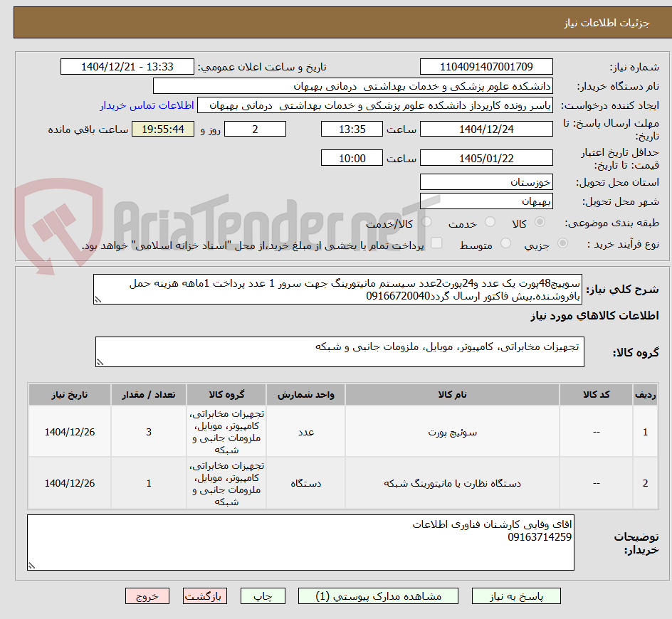This screenshot has height=619, width=672.
Task: Click دستگاه نظارت یا مانیتورینگ شبکه cell
Action: click(452, 483)
